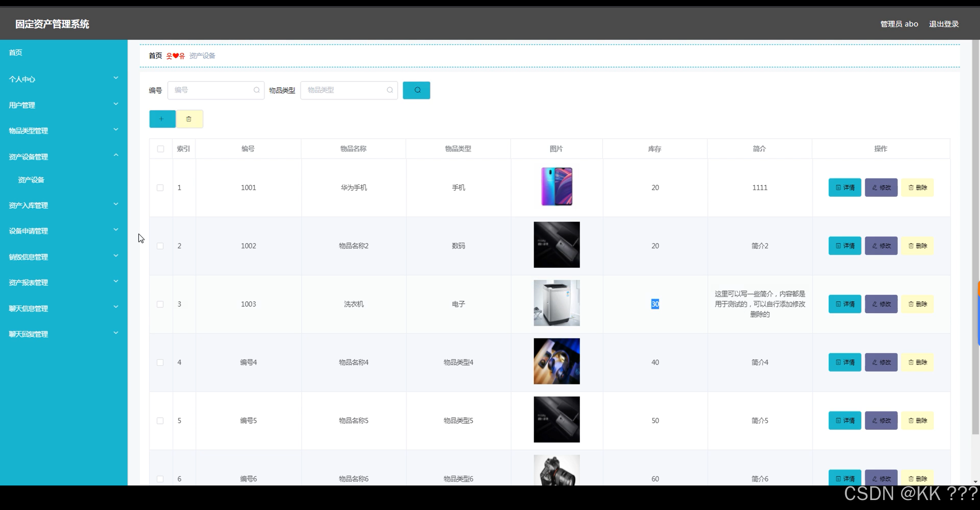Select the 资产设备 submenu item
Viewport: 980px width, 510px height.
tap(31, 180)
